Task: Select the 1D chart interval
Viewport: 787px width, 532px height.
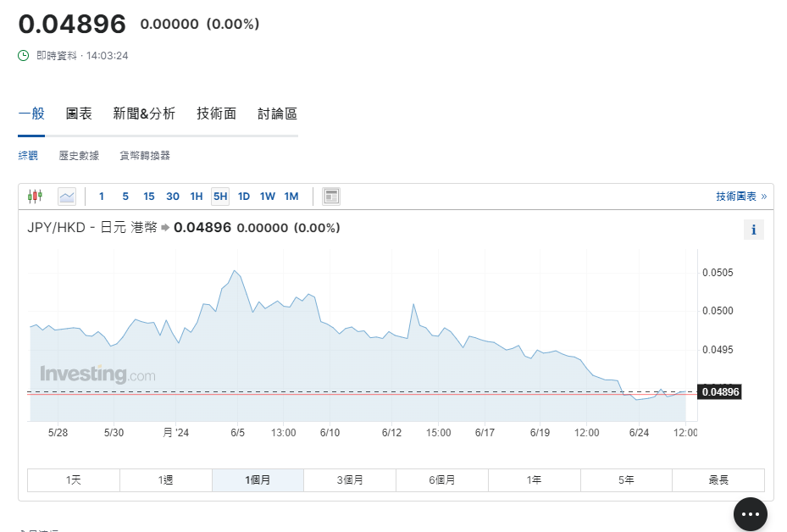Action: point(244,197)
